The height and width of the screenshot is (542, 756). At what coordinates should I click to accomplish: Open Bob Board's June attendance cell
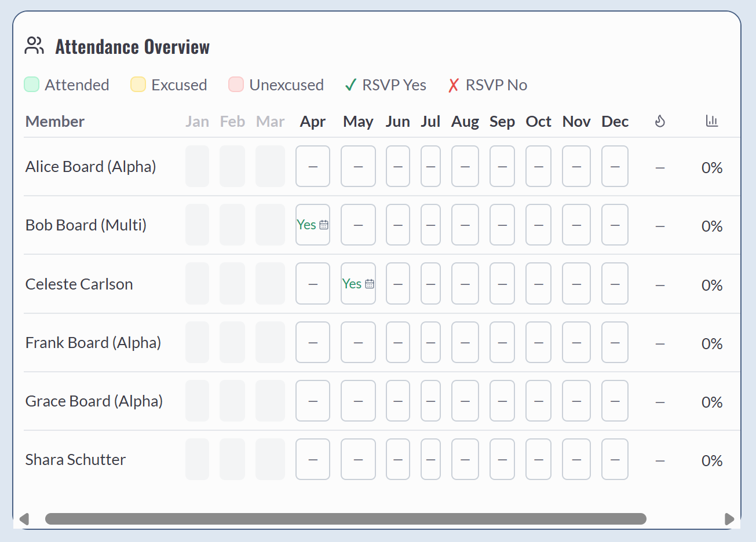pyautogui.click(x=398, y=225)
